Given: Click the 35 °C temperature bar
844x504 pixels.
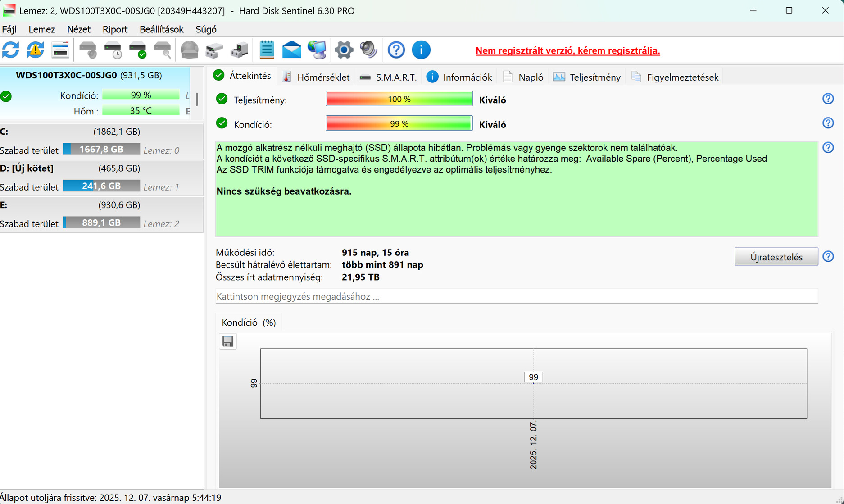Looking at the screenshot, I should pyautogui.click(x=141, y=110).
